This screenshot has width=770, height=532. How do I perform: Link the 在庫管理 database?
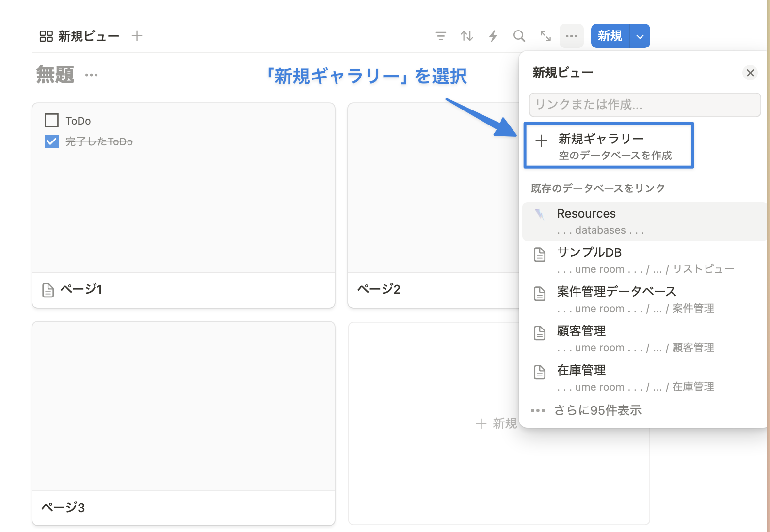(x=644, y=378)
